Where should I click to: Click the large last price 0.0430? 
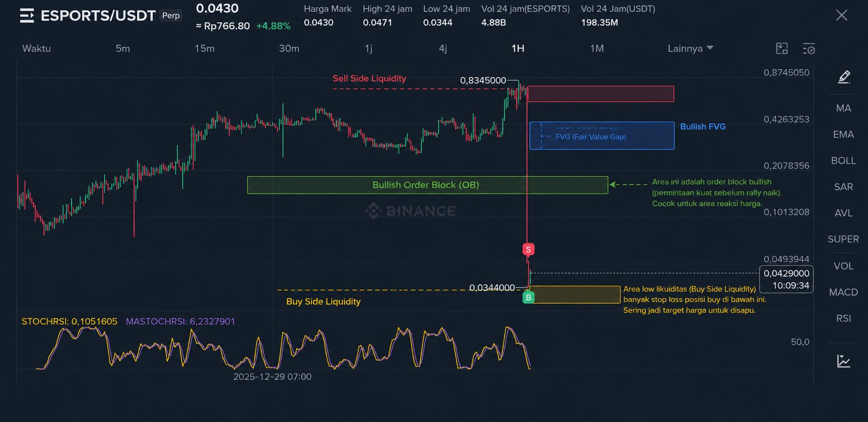click(x=217, y=8)
